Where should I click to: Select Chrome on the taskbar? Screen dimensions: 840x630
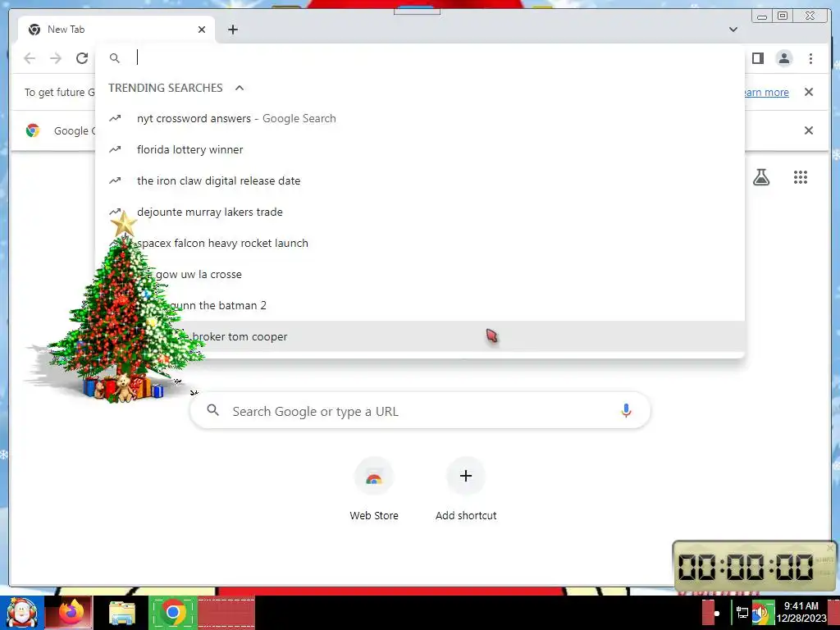tap(172, 613)
